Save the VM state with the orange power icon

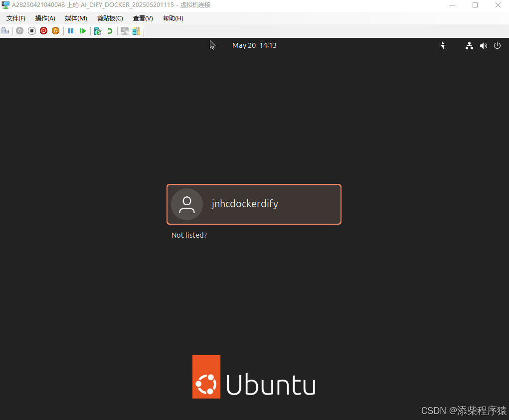coord(55,31)
